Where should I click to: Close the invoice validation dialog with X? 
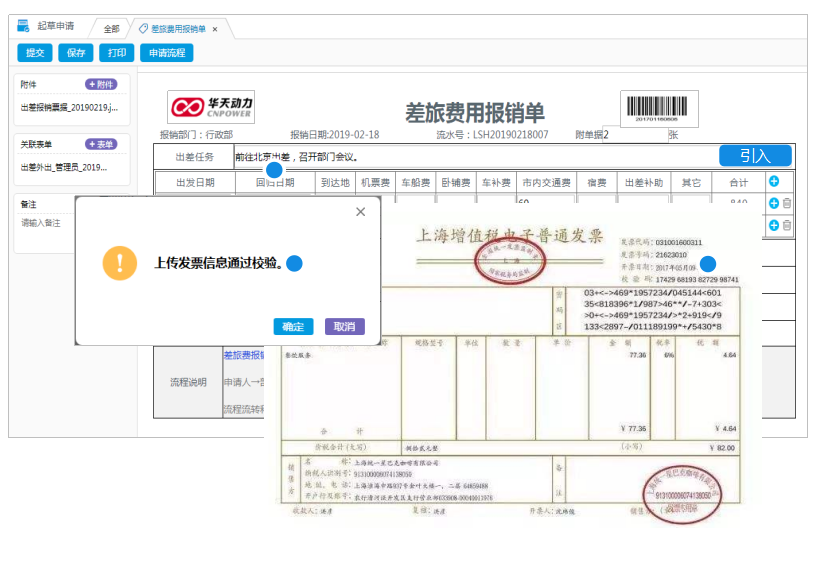pos(361,212)
